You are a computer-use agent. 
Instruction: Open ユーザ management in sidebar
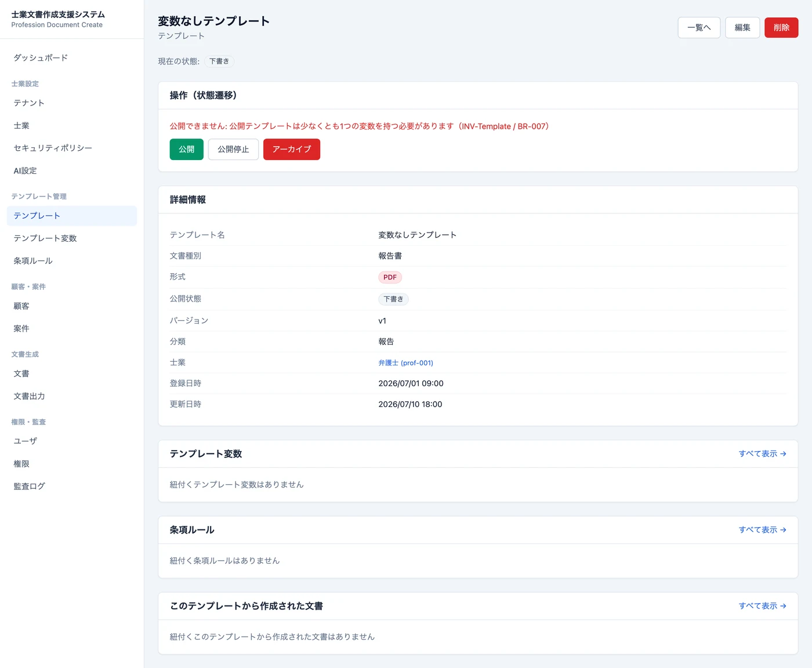[72, 441]
